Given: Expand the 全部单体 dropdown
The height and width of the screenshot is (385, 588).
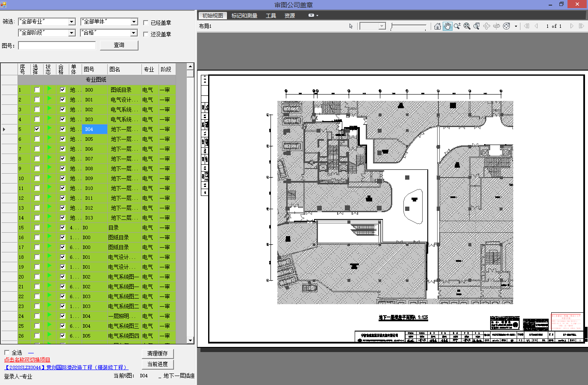Looking at the screenshot, I should coord(134,22).
